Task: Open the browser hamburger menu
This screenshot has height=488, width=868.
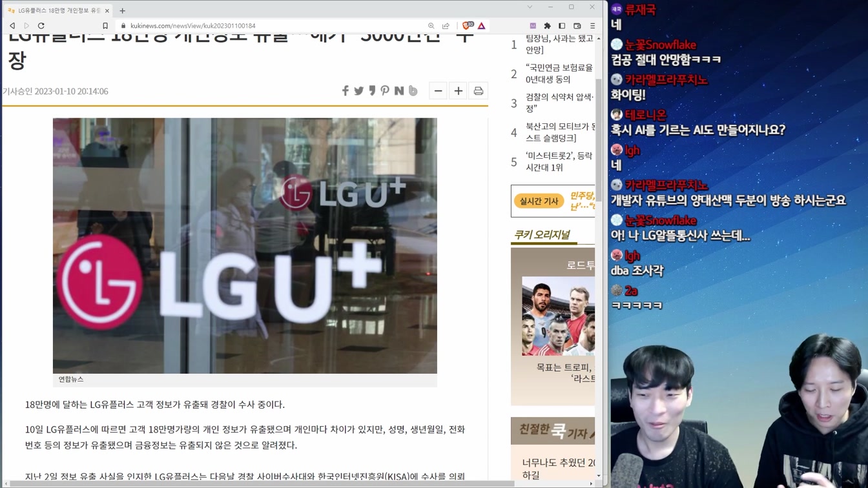Action: 592,26
